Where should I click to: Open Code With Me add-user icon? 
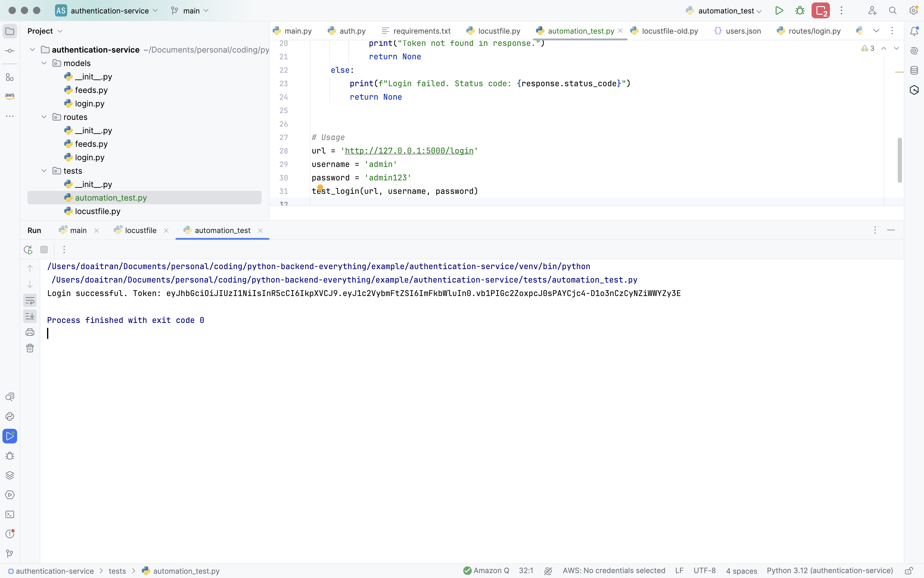(x=872, y=11)
